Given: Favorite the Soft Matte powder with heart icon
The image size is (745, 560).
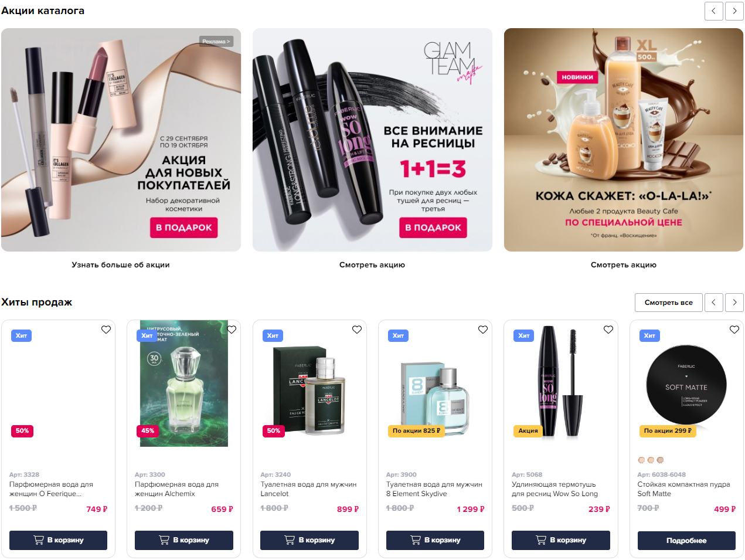Looking at the screenshot, I should pyautogui.click(x=734, y=330).
